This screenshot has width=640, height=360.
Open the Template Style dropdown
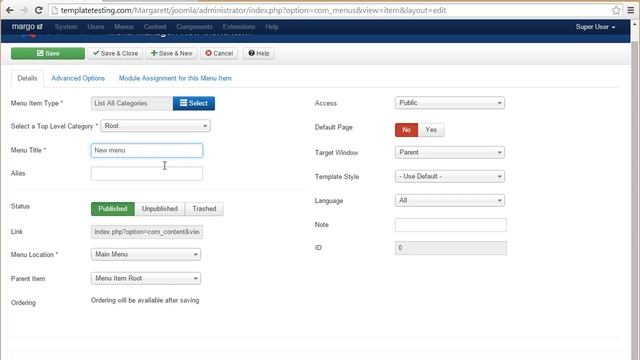[450, 176]
